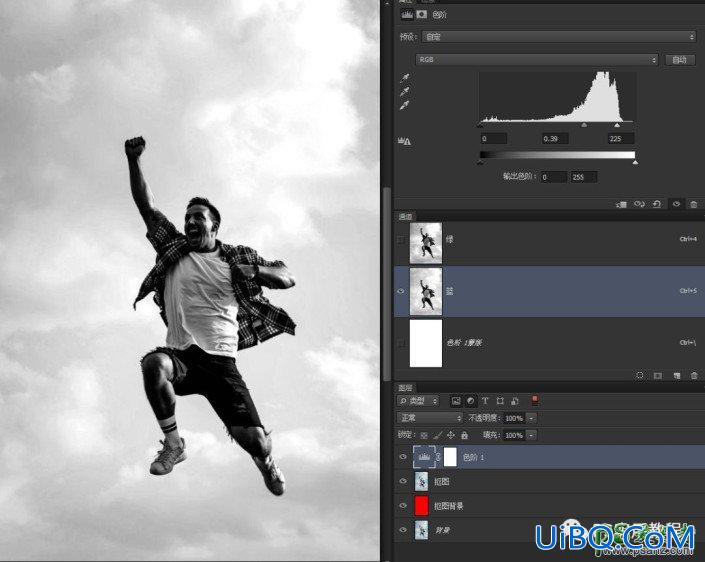The image size is (705, 562).
Task: Filter layers by shape layers icon
Action: 500,401
